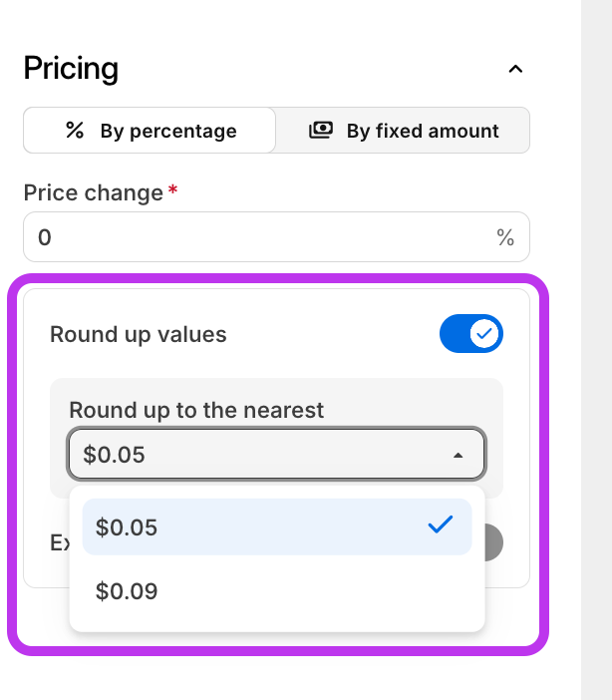Click the blue checkmark beside $0.05
This screenshot has height=700, width=612.
[x=440, y=525]
